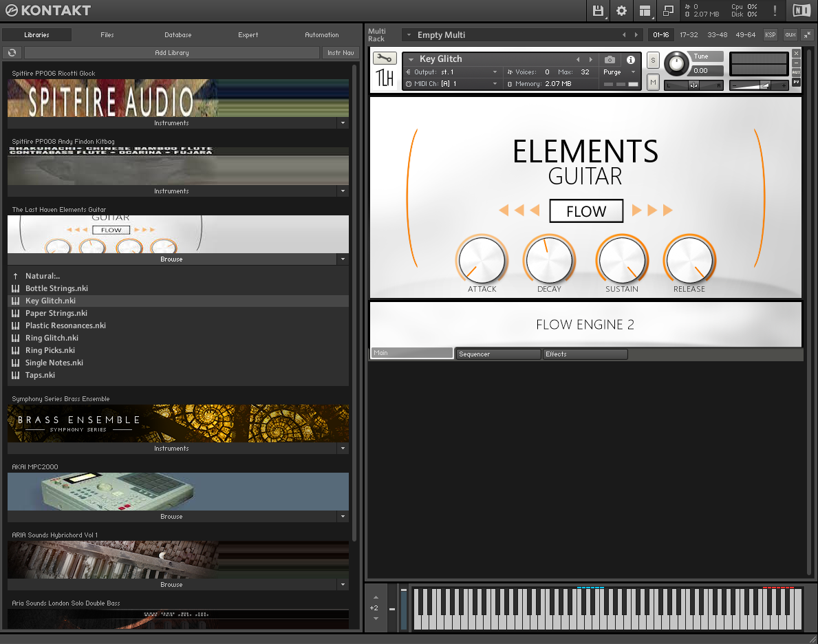Expand Andy Findon Kitbag library arrow
The width and height of the screenshot is (818, 644).
pyautogui.click(x=343, y=191)
